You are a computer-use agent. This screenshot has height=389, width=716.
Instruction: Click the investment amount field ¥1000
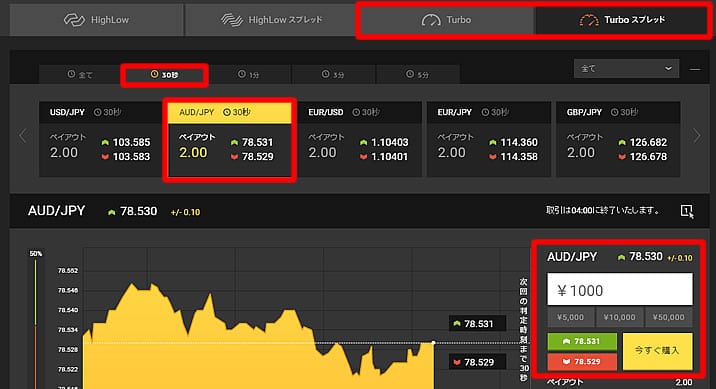(620, 289)
